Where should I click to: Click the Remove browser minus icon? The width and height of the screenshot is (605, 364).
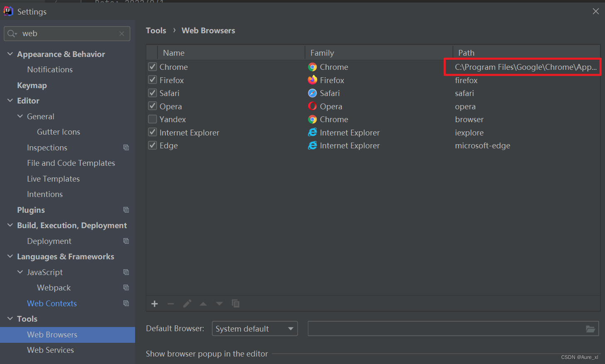(171, 304)
